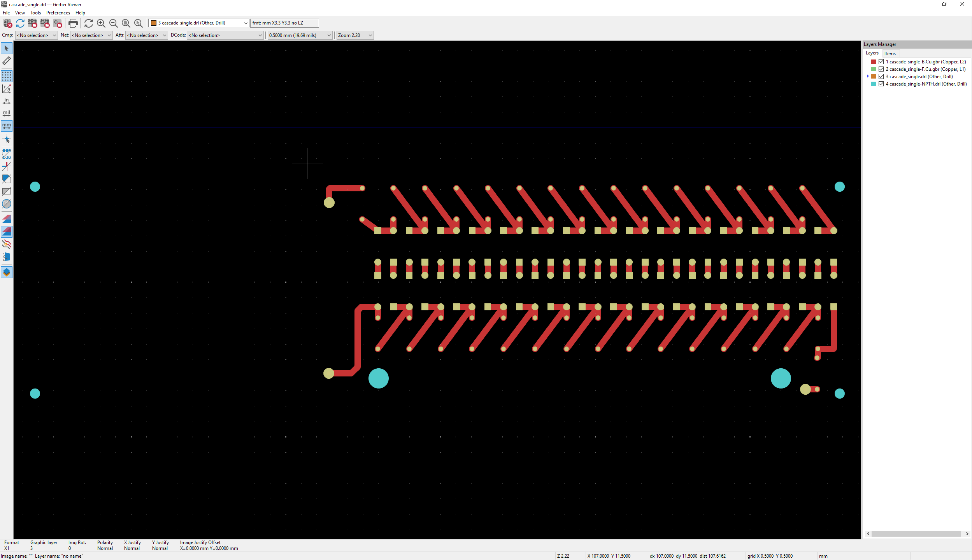Viewport: 972px width, 560px height.
Task: Toggle the layers manager icon
Action: (x=7, y=272)
